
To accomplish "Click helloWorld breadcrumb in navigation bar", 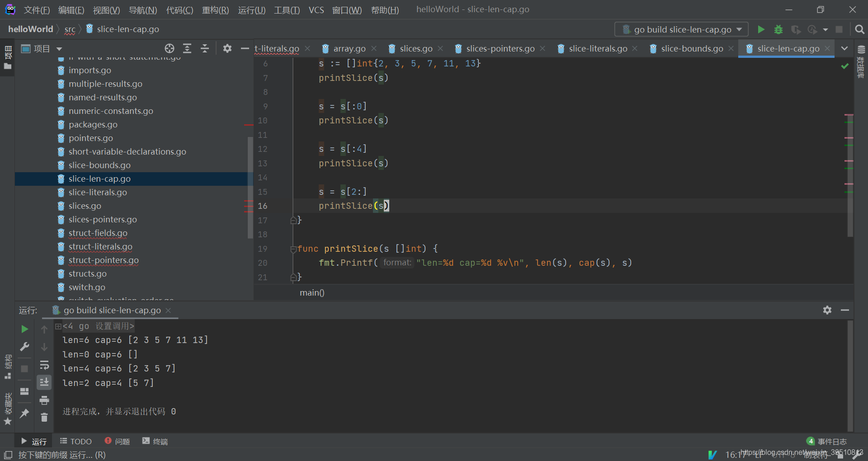I will point(30,29).
